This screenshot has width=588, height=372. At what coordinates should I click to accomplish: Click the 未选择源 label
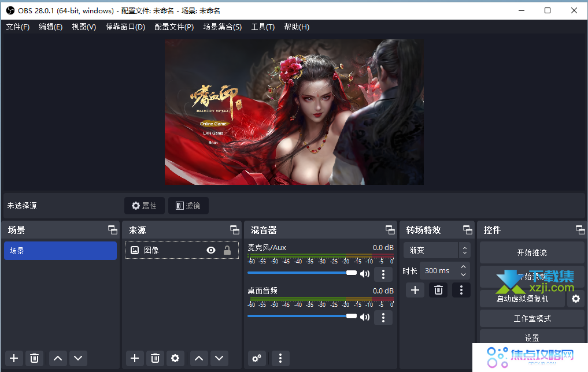coord(22,206)
